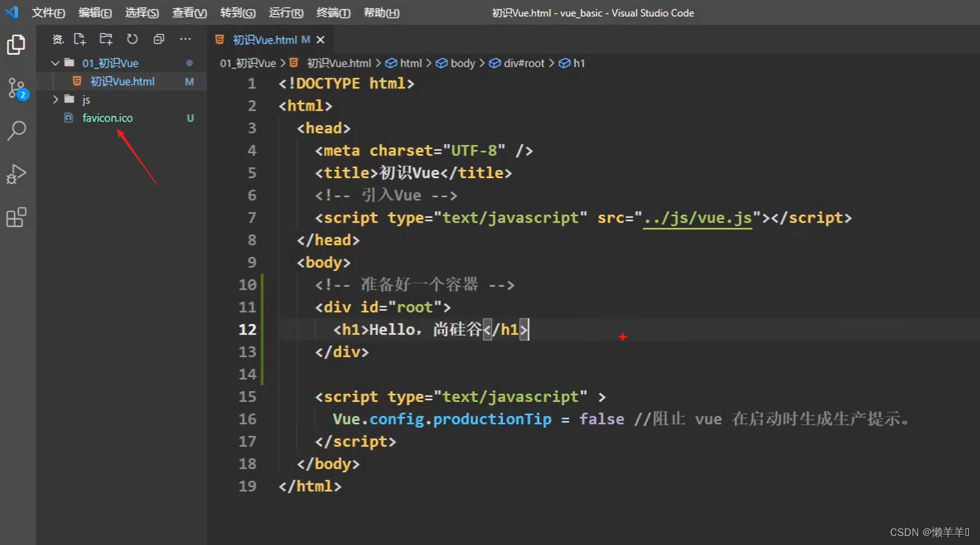Open favicon.ico in the file tree

(107, 118)
